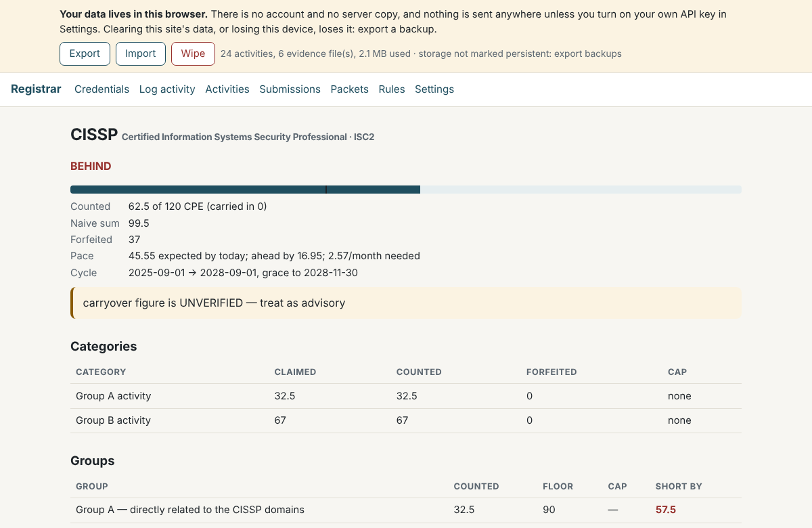Click the BEHIND status label
Image resolution: width=812 pixels, height=528 pixels.
pos(91,166)
